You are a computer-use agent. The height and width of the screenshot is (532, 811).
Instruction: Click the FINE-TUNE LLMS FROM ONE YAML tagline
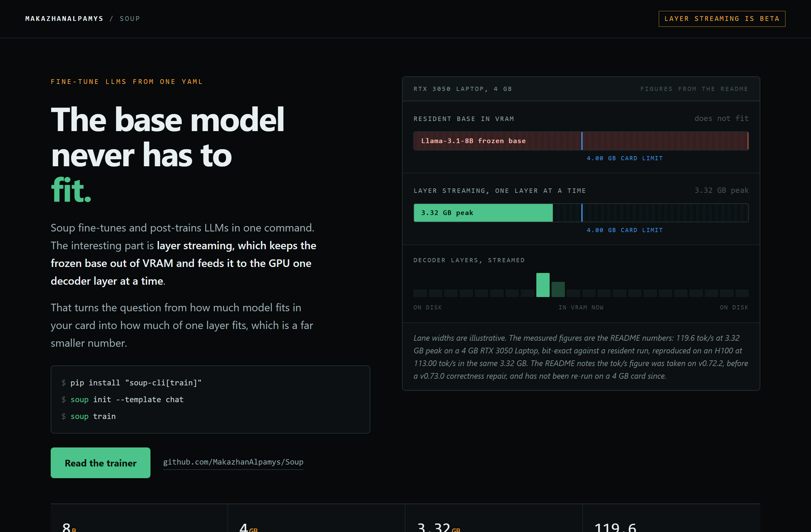click(127, 81)
